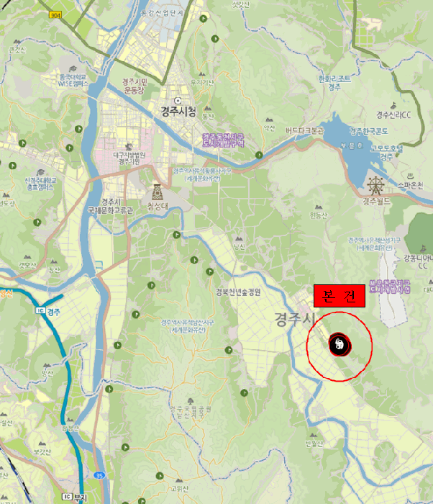Screen dimensions: 433x504
Task: Click the 경주신라CC golf icon
Action: click(x=393, y=105)
